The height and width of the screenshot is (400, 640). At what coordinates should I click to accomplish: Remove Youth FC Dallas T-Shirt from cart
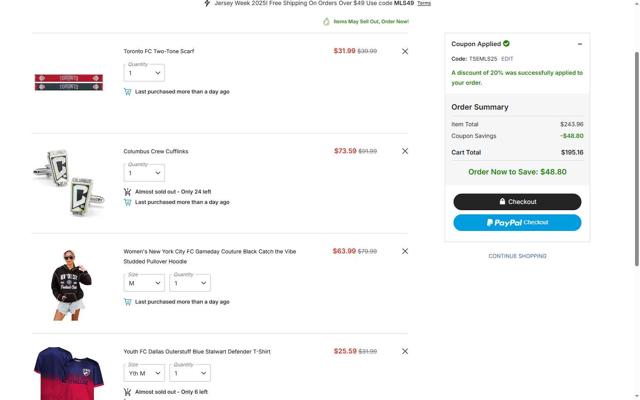pyautogui.click(x=405, y=351)
